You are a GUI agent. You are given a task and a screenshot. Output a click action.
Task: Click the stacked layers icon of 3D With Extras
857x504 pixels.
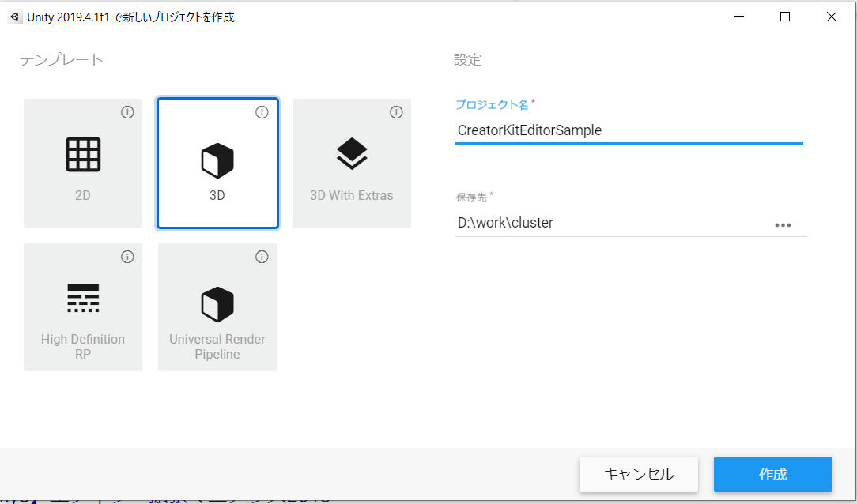(x=352, y=153)
